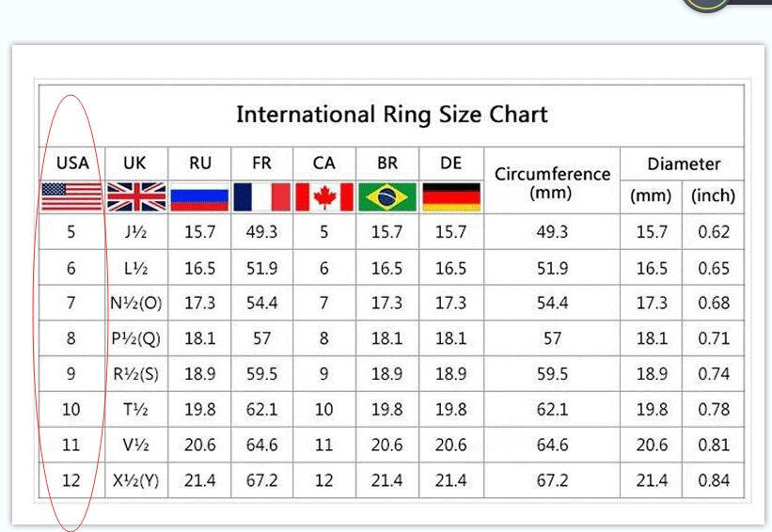Click the Russian flag icon

point(200,196)
